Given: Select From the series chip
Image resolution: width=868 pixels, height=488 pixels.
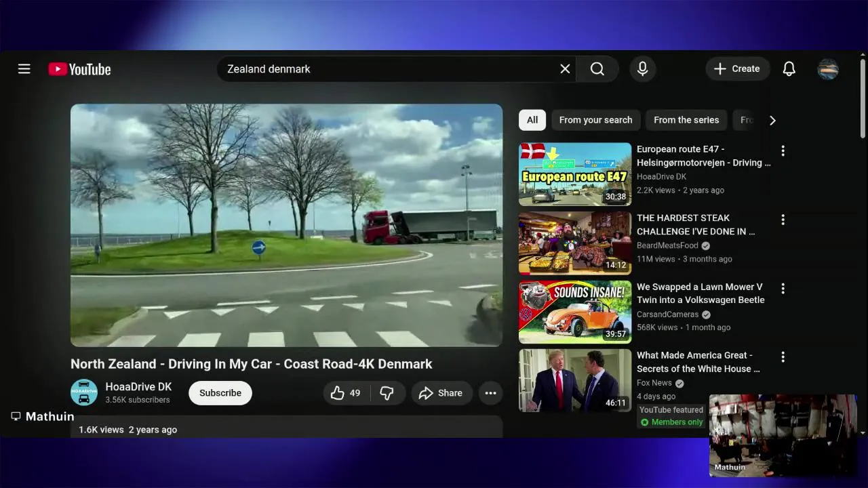Looking at the screenshot, I should pos(686,120).
